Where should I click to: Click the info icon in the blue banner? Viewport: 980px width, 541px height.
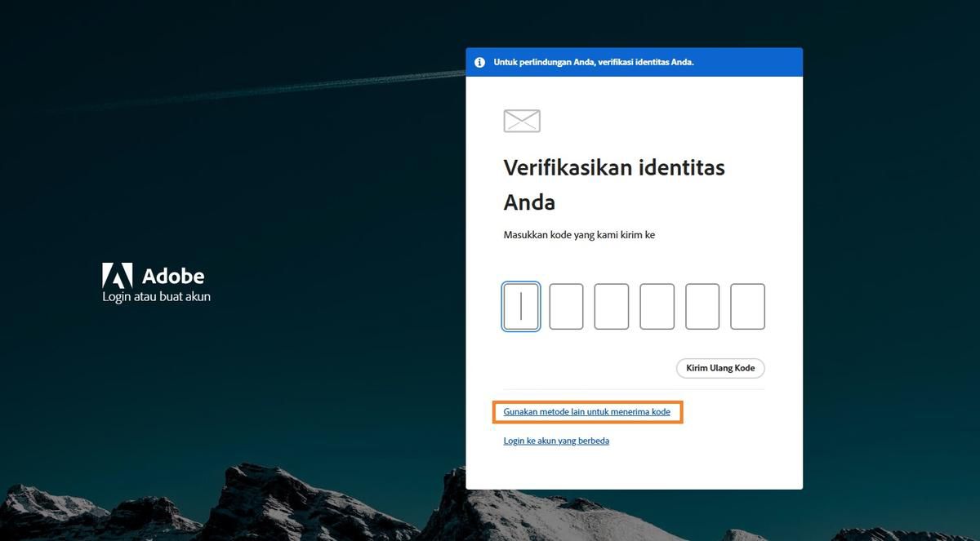pyautogui.click(x=479, y=61)
